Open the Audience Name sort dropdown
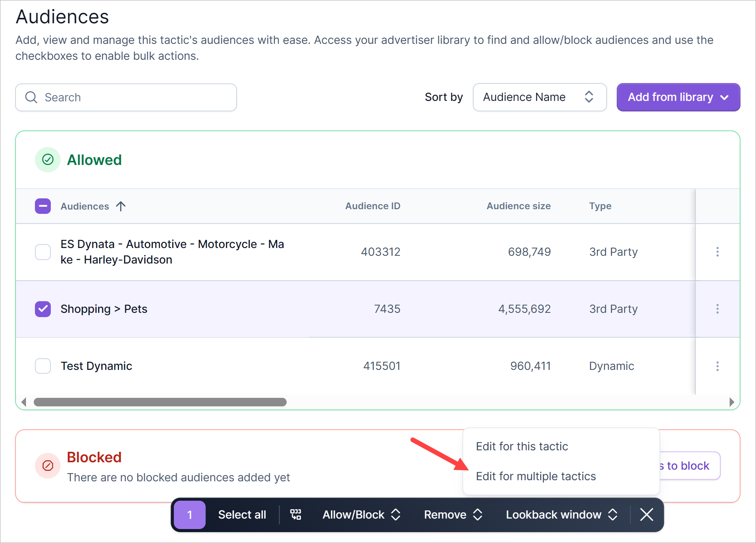This screenshot has width=756, height=543. [x=539, y=97]
